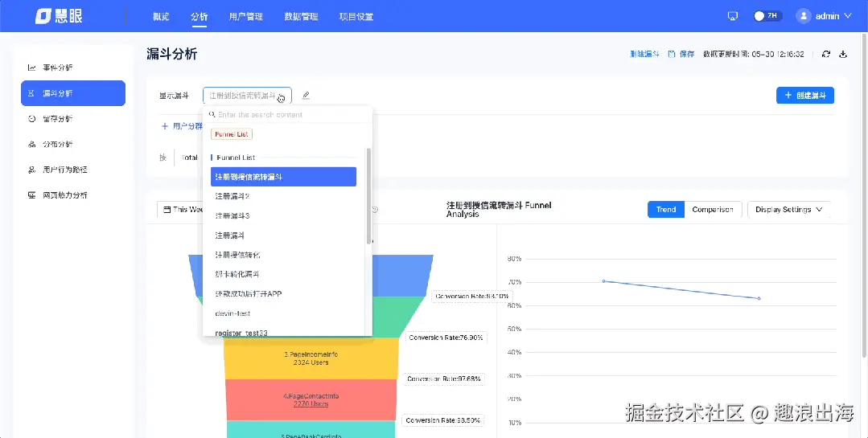Screen dimensions: 868x438
Task: Collapse the 显示漏斗 funnel selector
Action: [247, 96]
